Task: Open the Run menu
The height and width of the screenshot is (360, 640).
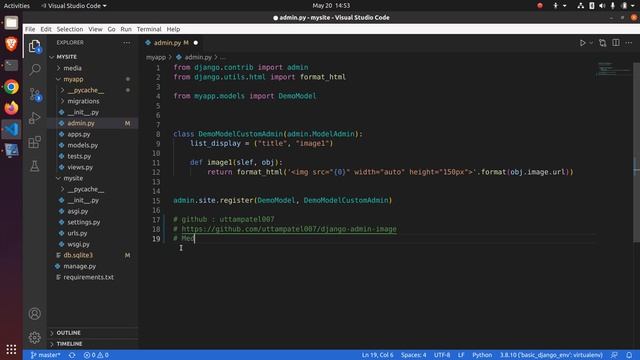Action: tap(126, 29)
